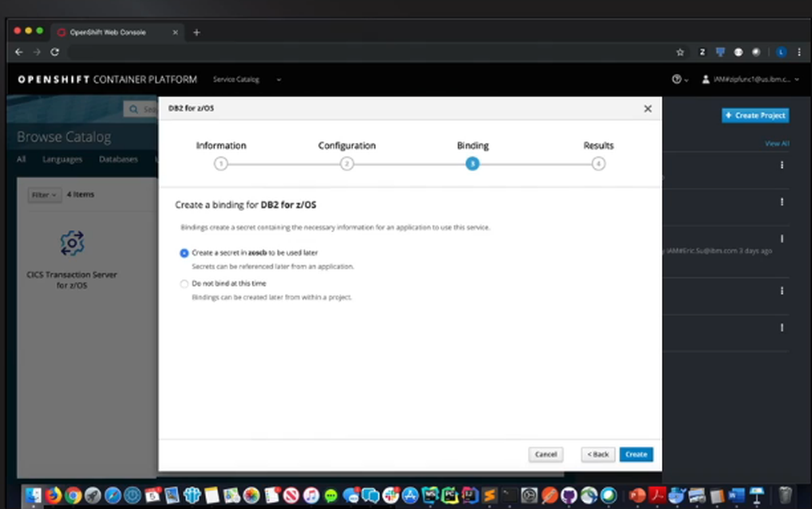Click the 'Browse Catalog' heading

point(63,137)
